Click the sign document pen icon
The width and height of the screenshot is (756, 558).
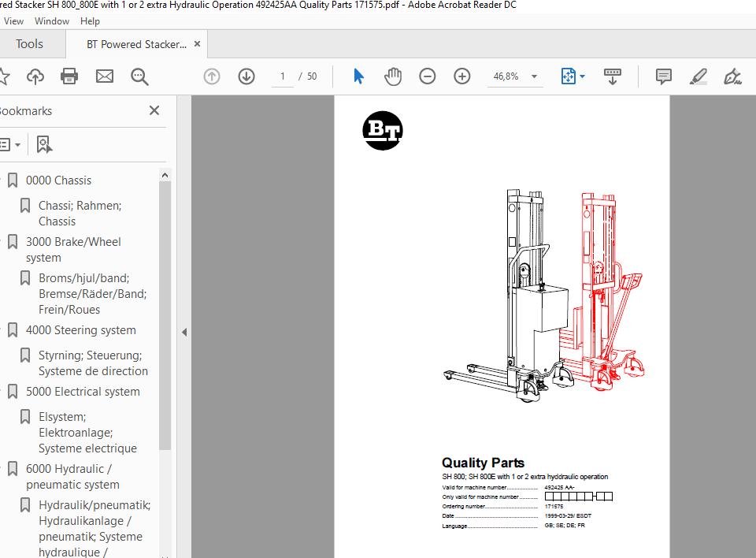pyautogui.click(x=732, y=76)
